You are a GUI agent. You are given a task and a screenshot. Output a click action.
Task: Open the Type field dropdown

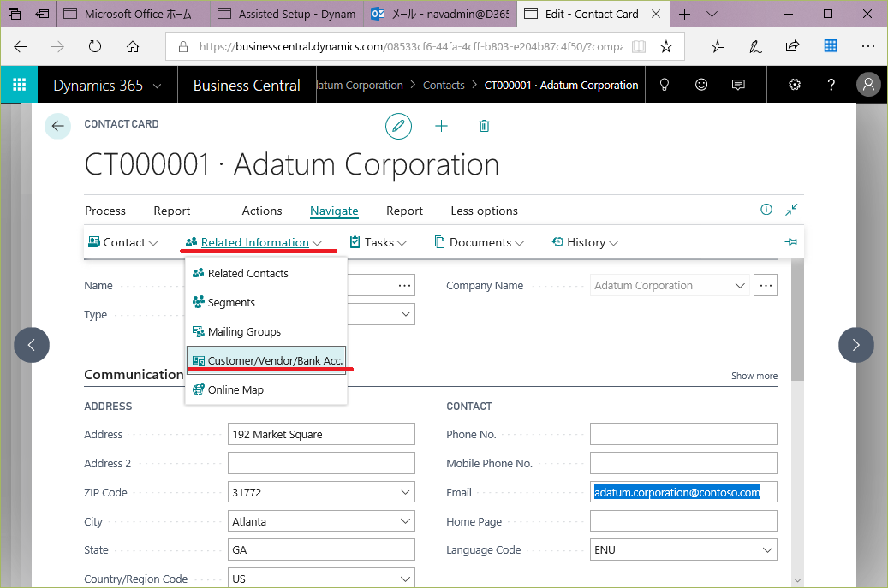pyautogui.click(x=406, y=314)
